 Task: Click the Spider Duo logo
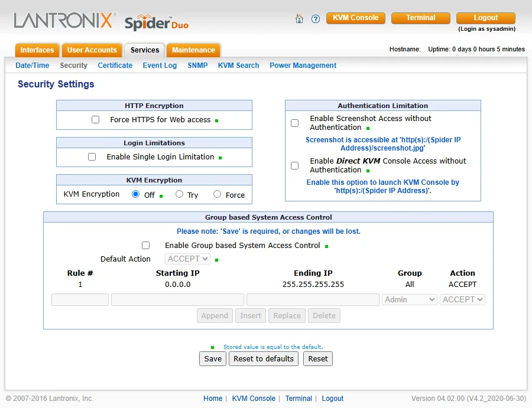coord(157,22)
